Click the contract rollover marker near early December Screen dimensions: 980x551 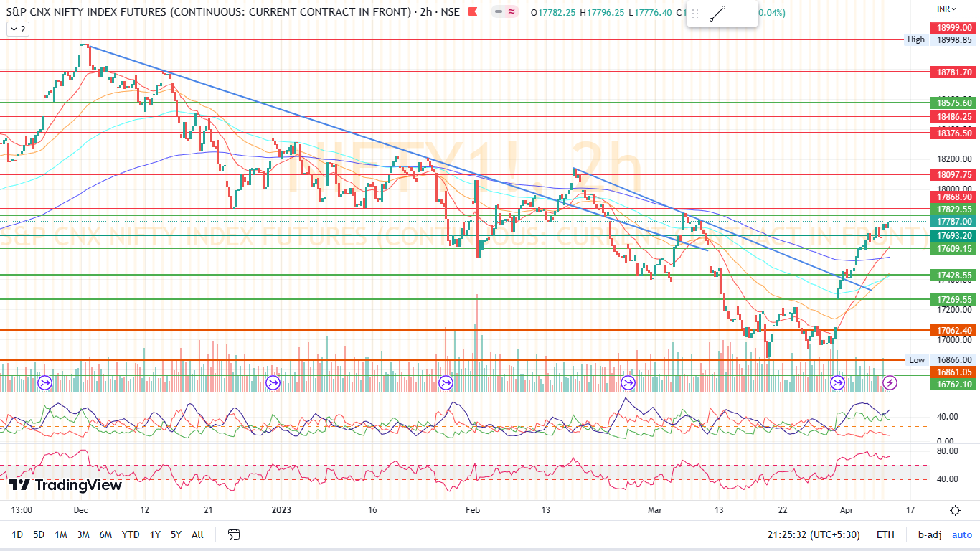[x=45, y=383]
